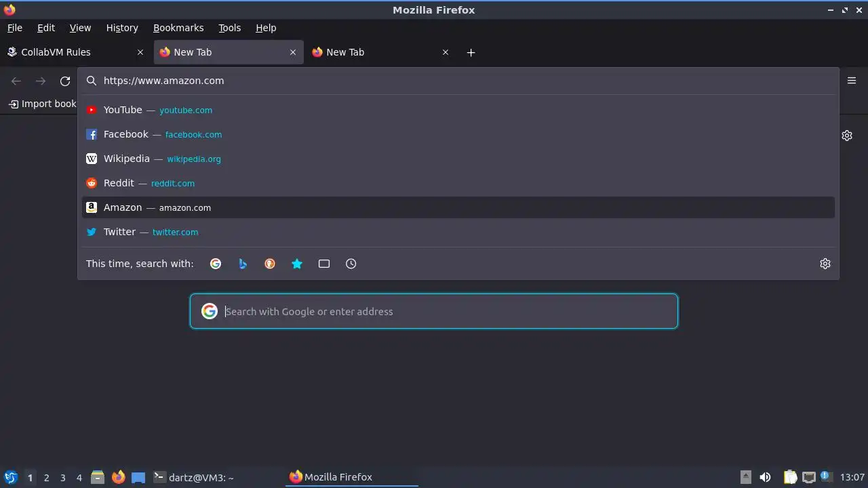Open a new tab with plus button
Image resolution: width=868 pixels, height=488 pixels.
pyautogui.click(x=471, y=52)
